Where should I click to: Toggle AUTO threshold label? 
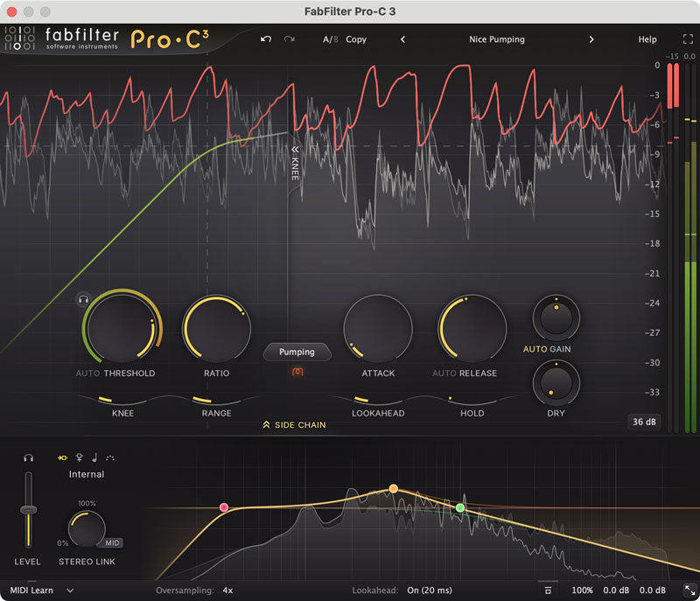[87, 373]
